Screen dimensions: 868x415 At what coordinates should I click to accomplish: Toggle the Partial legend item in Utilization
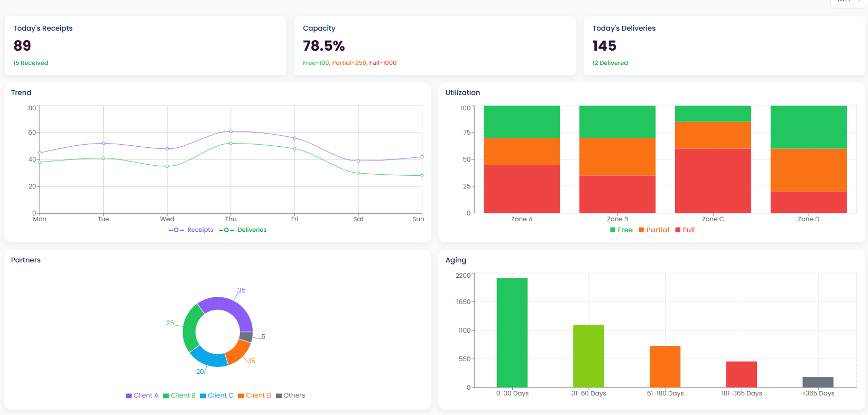(654, 230)
